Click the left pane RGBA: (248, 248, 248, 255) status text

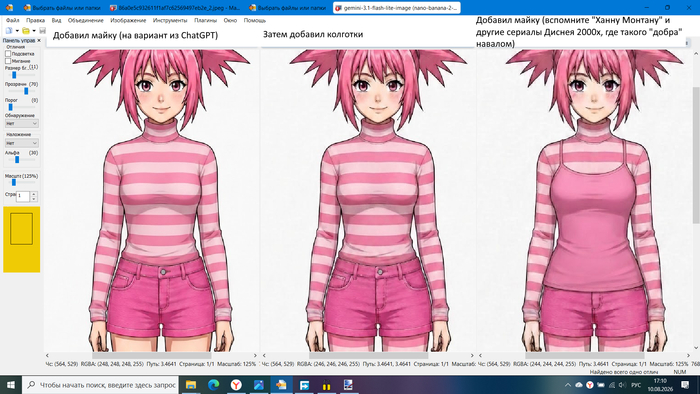(112, 364)
